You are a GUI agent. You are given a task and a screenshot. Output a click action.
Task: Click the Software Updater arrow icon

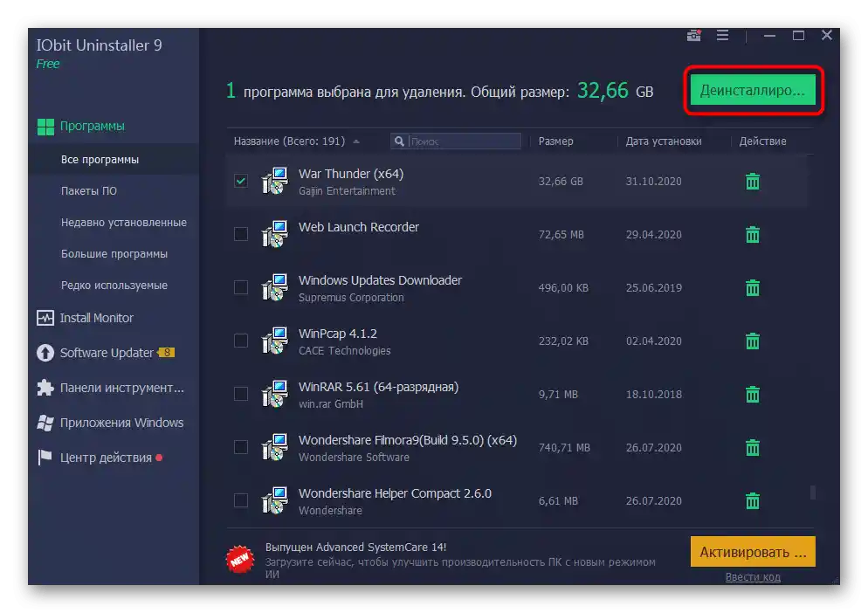tap(45, 353)
